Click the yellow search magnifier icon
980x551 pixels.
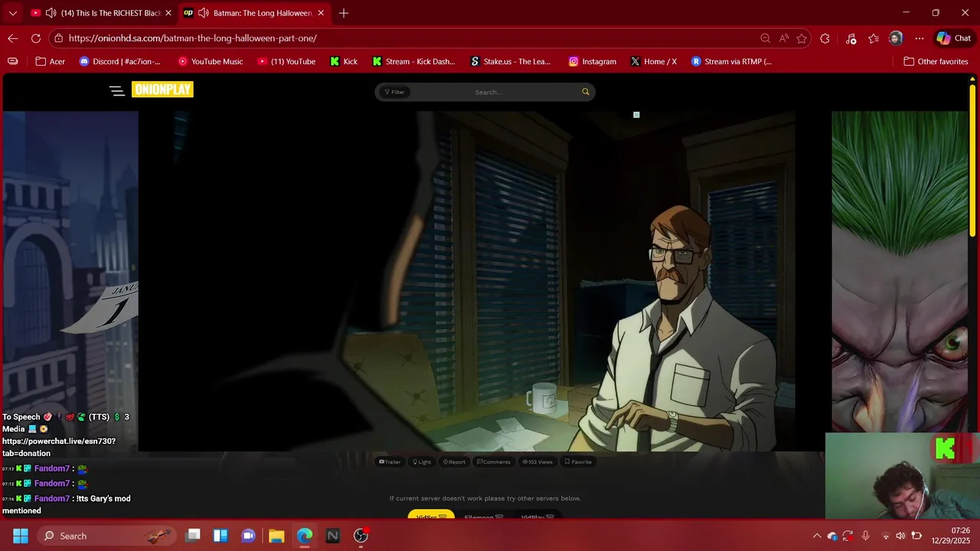(x=586, y=92)
